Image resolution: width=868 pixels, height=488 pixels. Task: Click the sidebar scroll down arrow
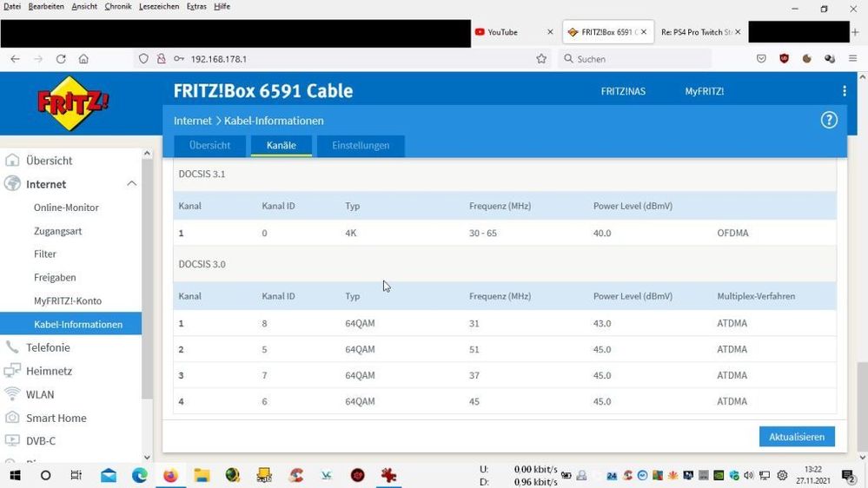pyautogui.click(x=147, y=457)
